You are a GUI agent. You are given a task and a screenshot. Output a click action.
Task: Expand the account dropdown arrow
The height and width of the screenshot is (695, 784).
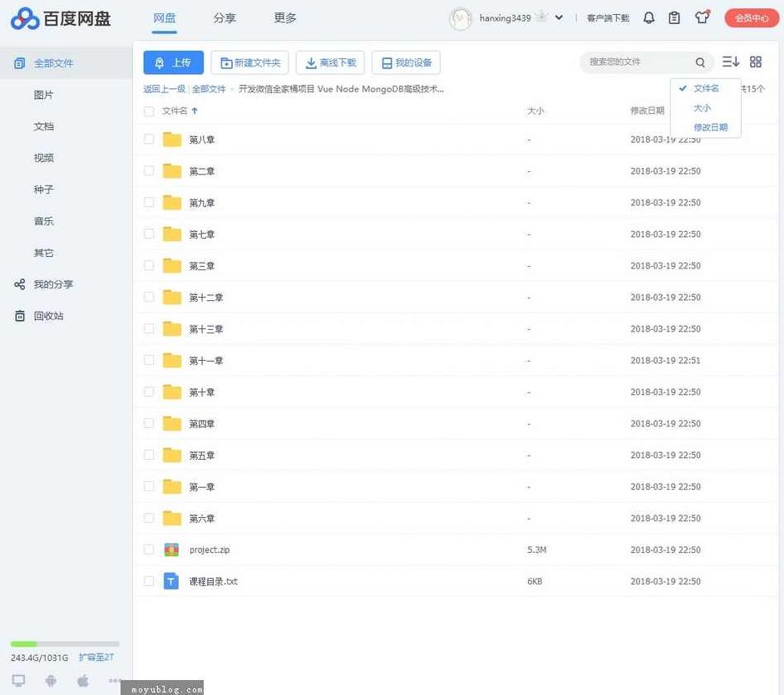click(559, 18)
